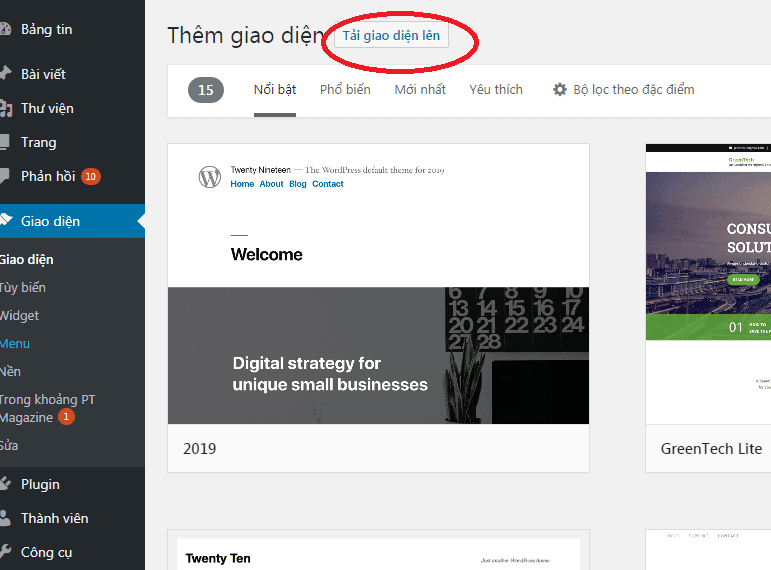This screenshot has width=771, height=570.
Task: Open Menu submenu link
Action: click(15, 344)
